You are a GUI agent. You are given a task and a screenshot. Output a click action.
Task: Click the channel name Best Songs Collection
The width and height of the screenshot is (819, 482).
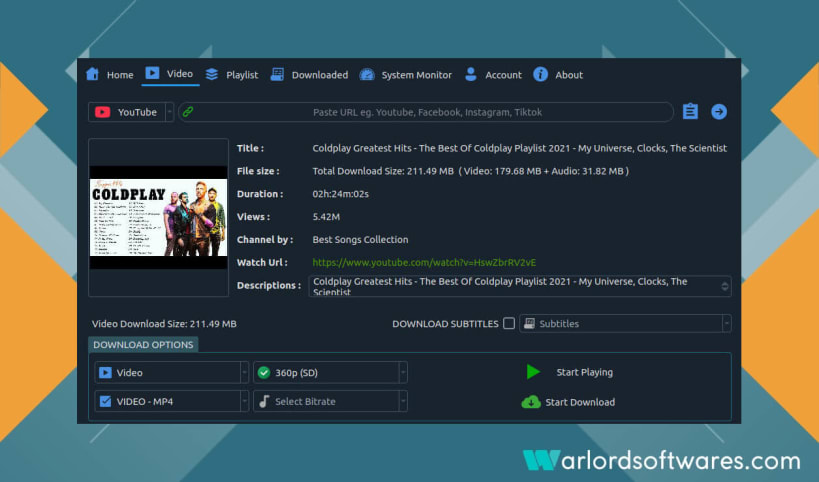click(x=360, y=239)
